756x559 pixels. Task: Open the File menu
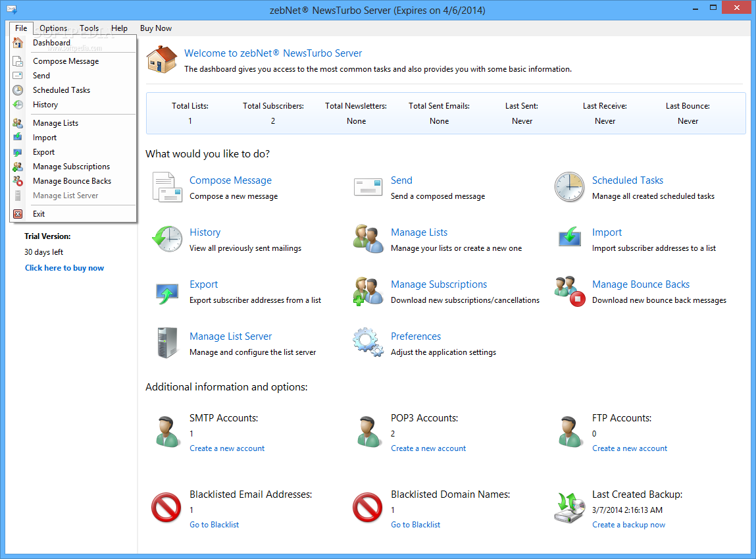point(21,28)
